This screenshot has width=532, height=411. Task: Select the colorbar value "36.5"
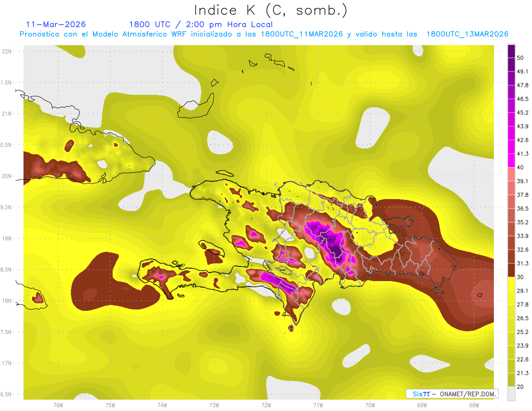[x=523, y=208]
